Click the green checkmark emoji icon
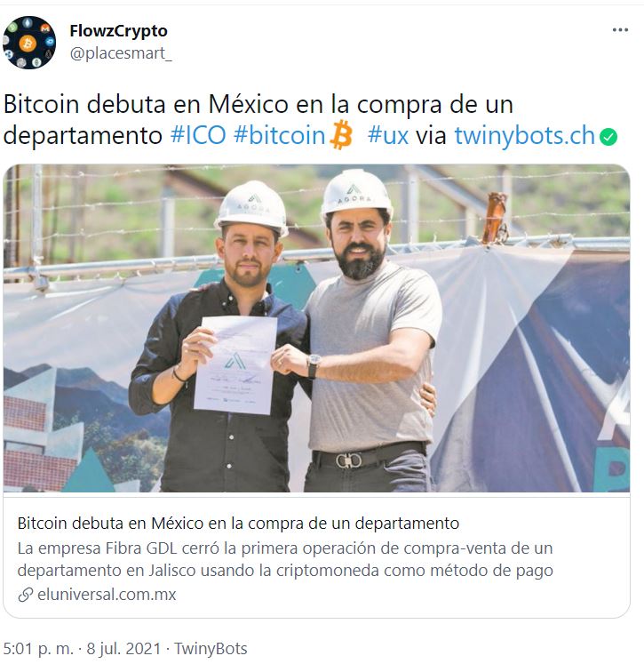The height and width of the screenshot is (664, 644). point(608,137)
